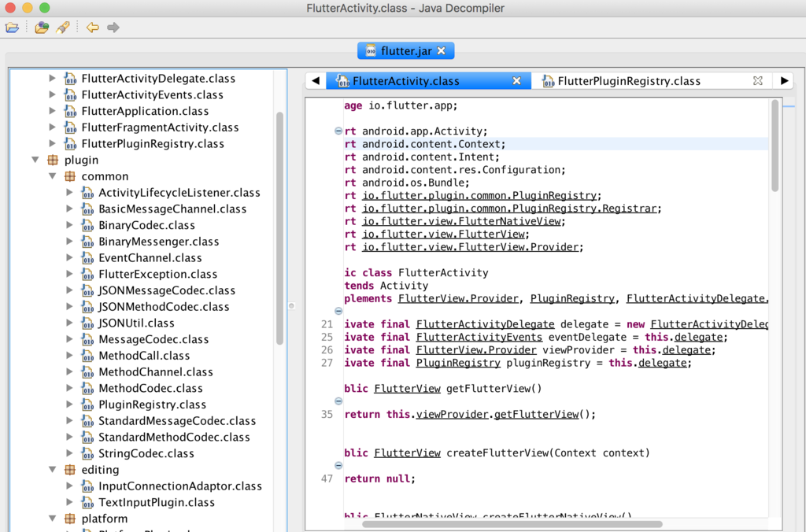The height and width of the screenshot is (532, 806).
Task: Show previous tabs with left arrow
Action: pyautogui.click(x=316, y=81)
